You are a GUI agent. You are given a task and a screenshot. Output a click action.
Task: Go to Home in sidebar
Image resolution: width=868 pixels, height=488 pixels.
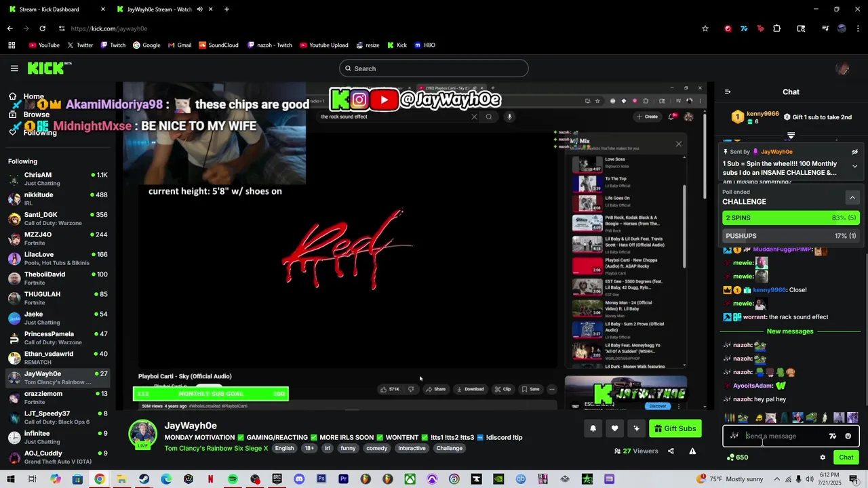pos(34,96)
